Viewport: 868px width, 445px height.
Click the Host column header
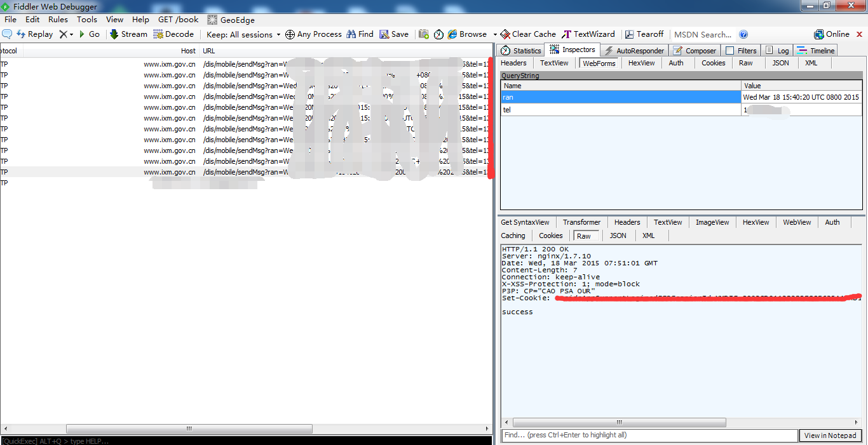coord(188,51)
